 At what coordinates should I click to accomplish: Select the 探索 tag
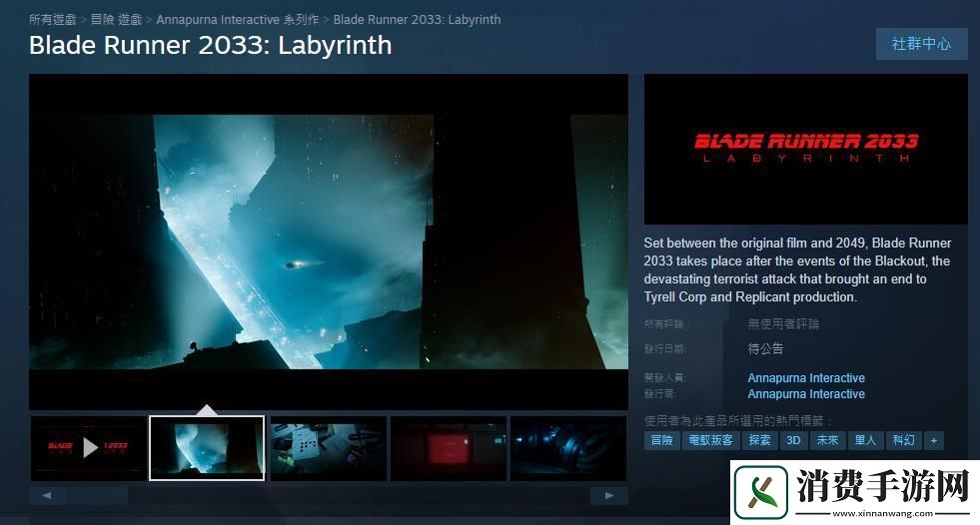click(759, 440)
